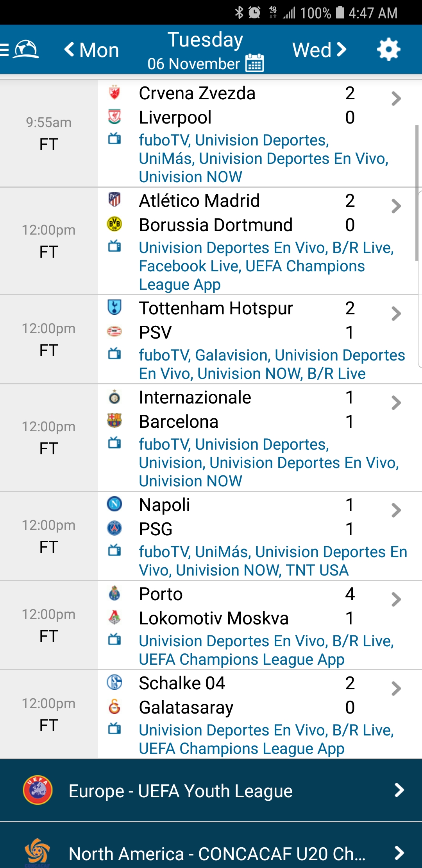Image resolution: width=422 pixels, height=868 pixels.
Task: Expand Crvena Zvezda vs Liverpool match details
Action: tap(396, 99)
